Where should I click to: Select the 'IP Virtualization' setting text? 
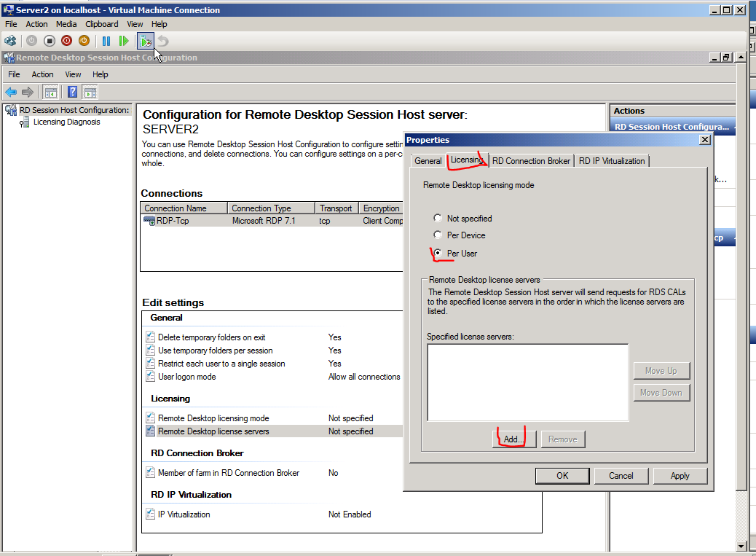coord(184,514)
